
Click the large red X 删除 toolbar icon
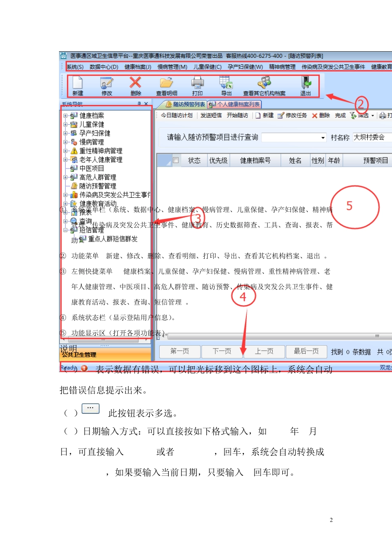click(x=135, y=83)
